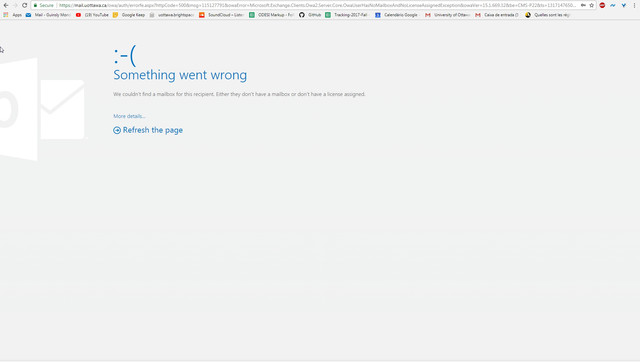
Task: Click the blue wave extension icon
Action: click(613, 5)
